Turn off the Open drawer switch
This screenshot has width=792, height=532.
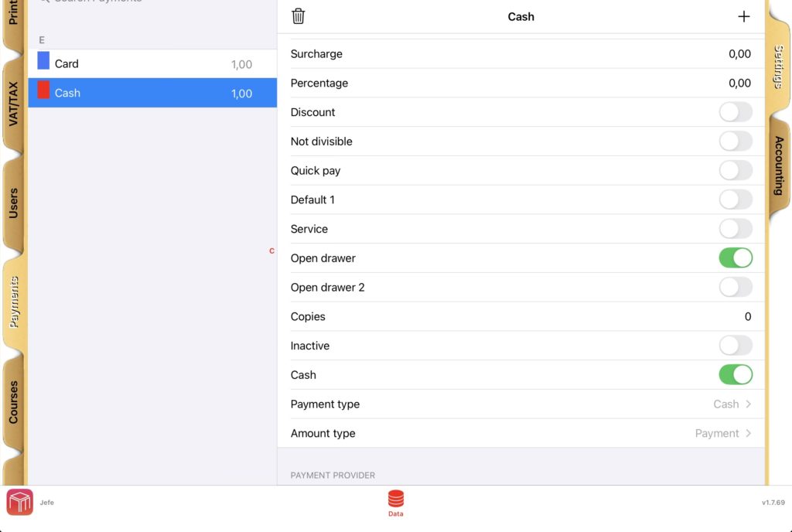coord(735,258)
